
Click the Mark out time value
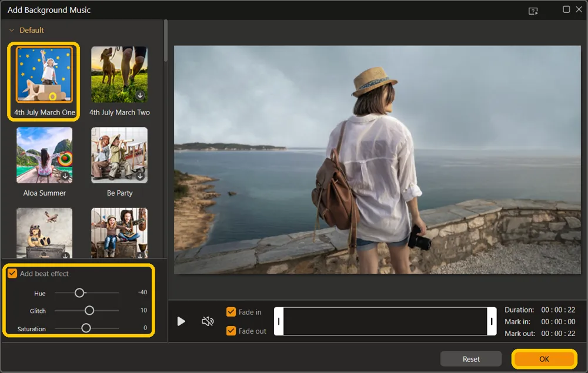(558, 333)
